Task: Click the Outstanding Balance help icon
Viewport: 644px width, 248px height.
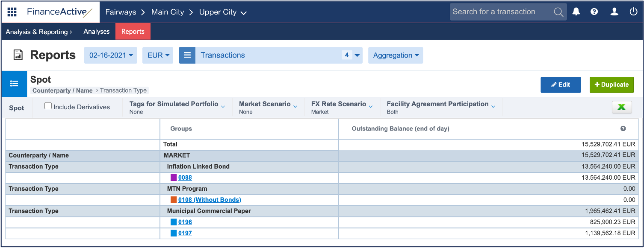Action: tap(623, 128)
